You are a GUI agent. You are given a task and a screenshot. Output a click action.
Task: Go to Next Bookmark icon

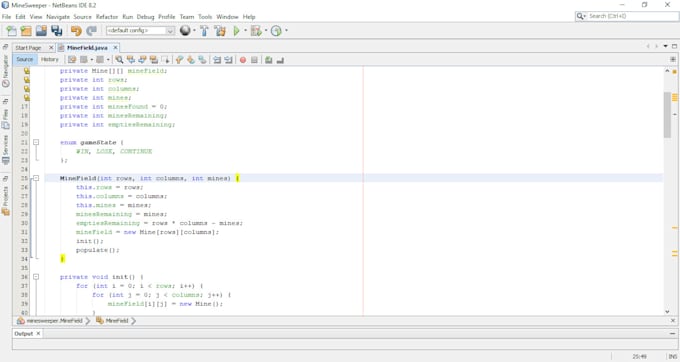pyautogui.click(x=191, y=60)
